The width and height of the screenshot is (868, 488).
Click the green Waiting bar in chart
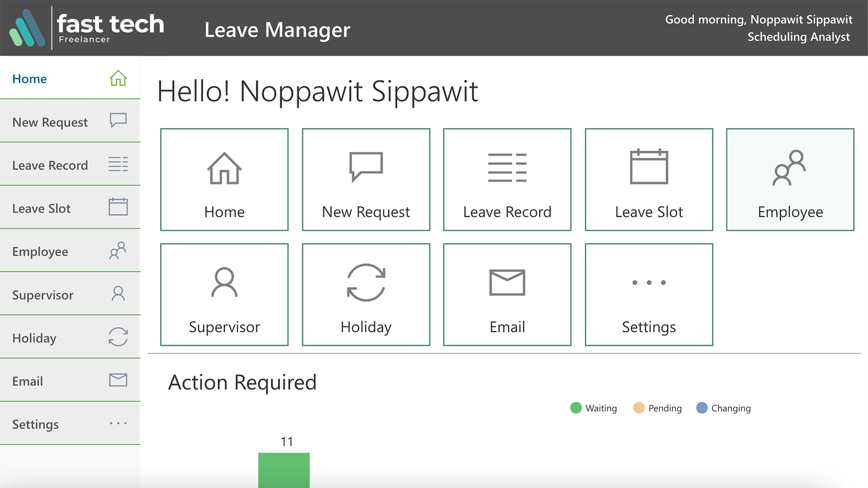(284, 469)
